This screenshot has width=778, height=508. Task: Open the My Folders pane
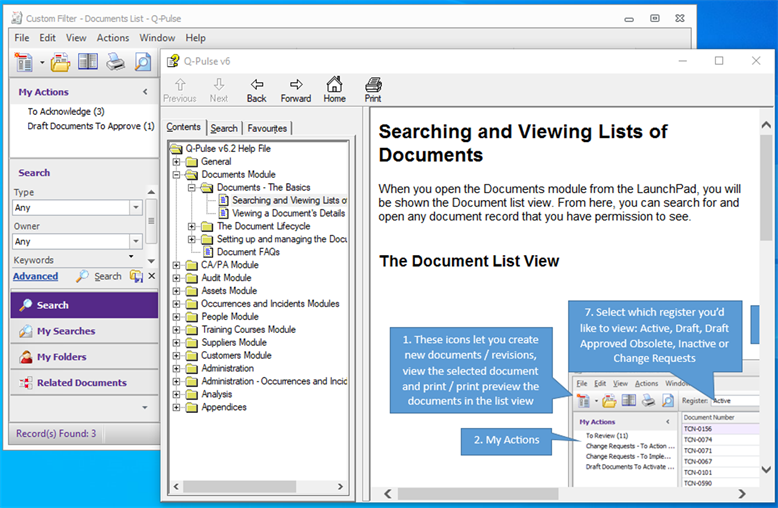[x=84, y=357]
